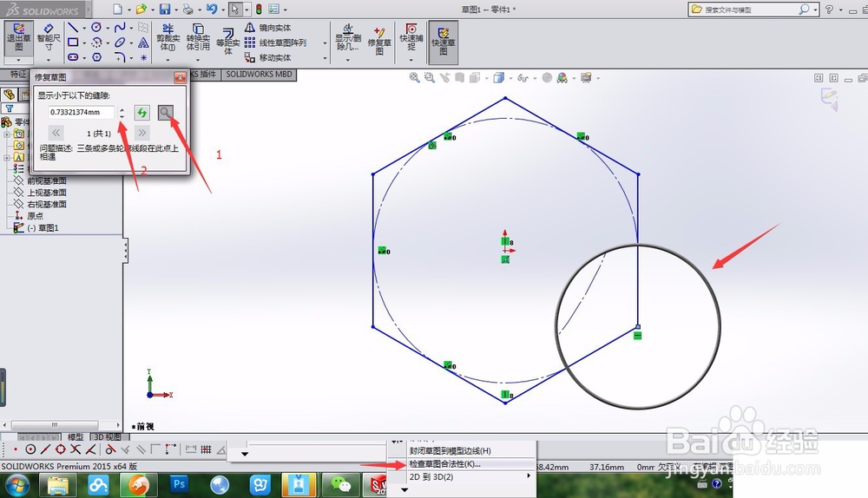This screenshot has height=498, width=868.
Task: Switch to the 模型 bottom tab
Action: 76,437
